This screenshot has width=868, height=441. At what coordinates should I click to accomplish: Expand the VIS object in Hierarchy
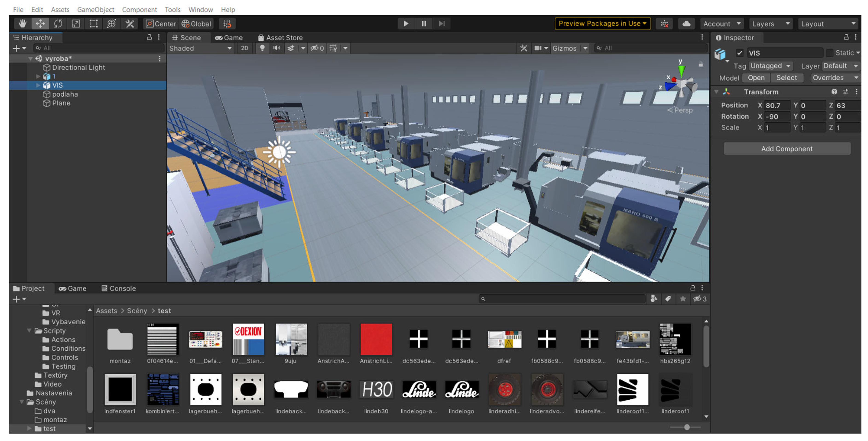click(x=38, y=86)
